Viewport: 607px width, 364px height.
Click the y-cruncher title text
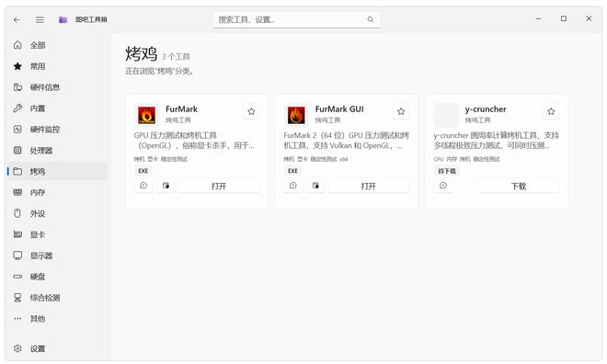click(486, 109)
